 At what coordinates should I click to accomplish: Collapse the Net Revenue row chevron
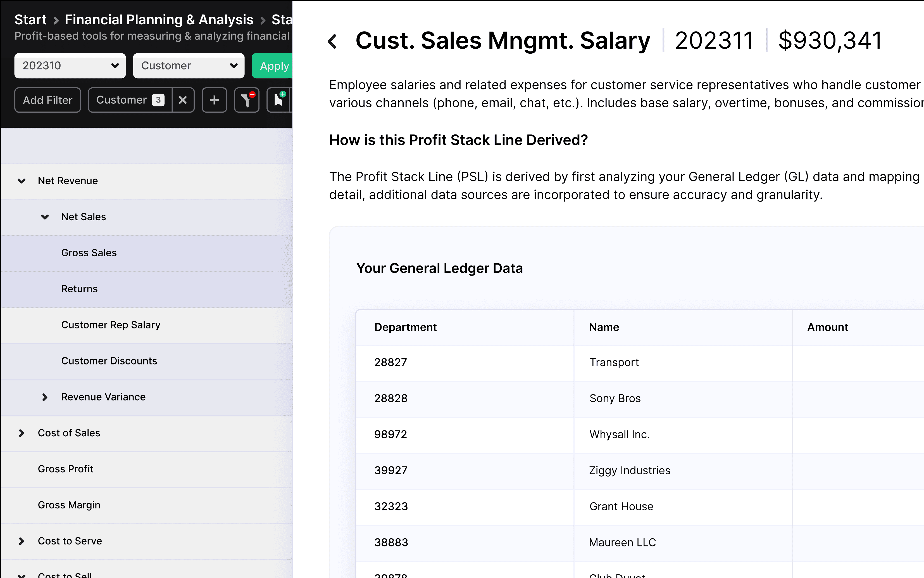(22, 181)
